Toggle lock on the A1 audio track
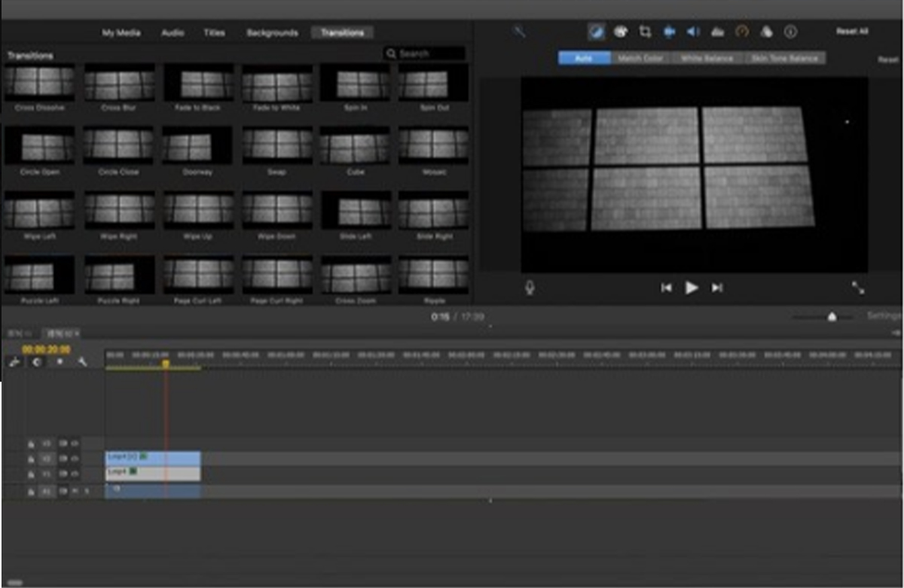The image size is (904, 588). tap(32, 492)
